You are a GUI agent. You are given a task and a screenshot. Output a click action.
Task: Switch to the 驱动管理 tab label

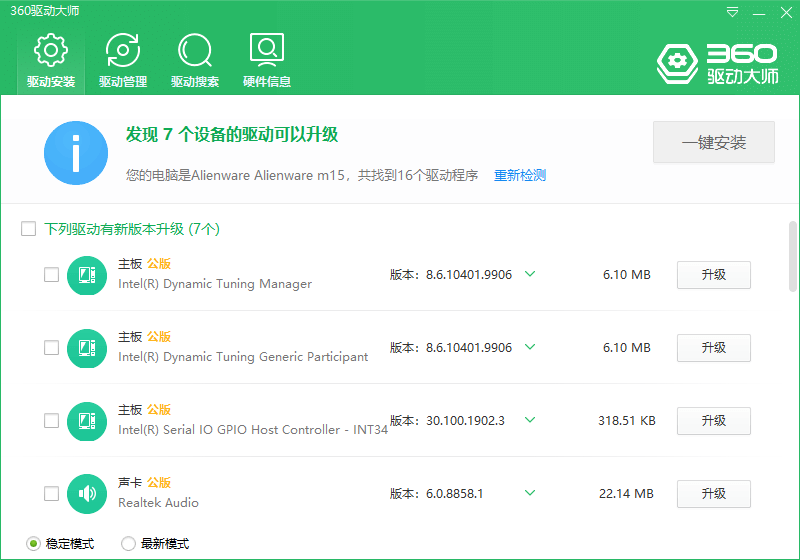(x=123, y=82)
